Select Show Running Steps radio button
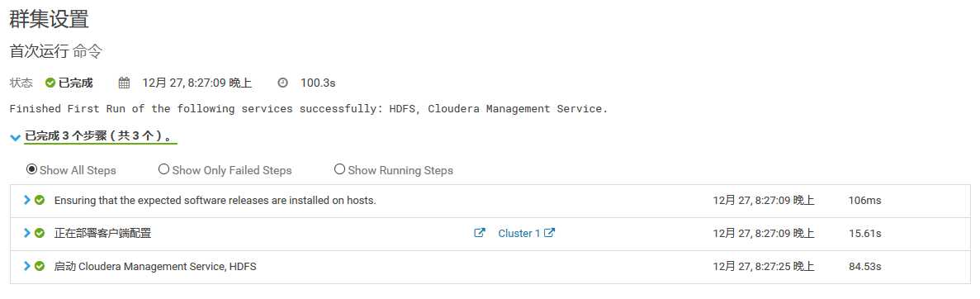The height and width of the screenshot is (299, 980). (339, 168)
